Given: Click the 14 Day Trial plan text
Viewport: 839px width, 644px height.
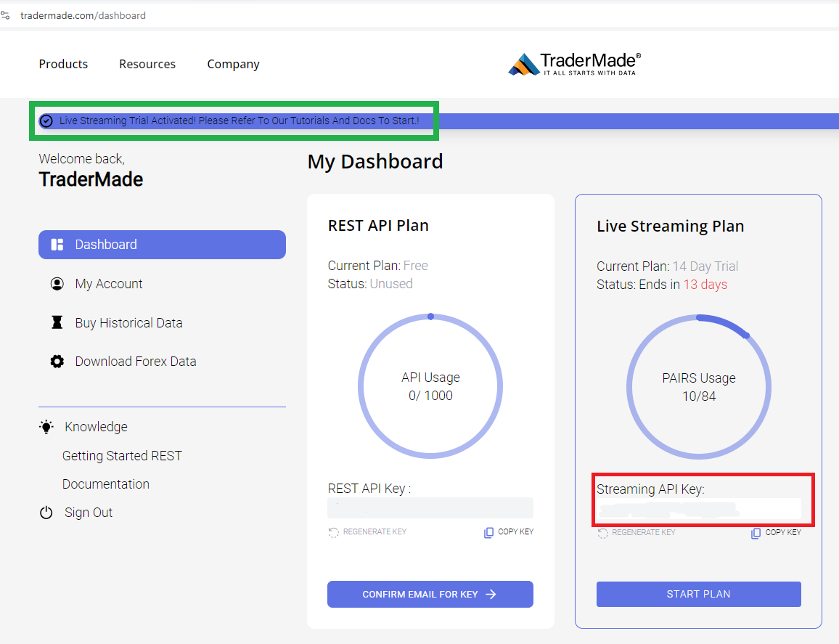Looking at the screenshot, I should pos(705,266).
